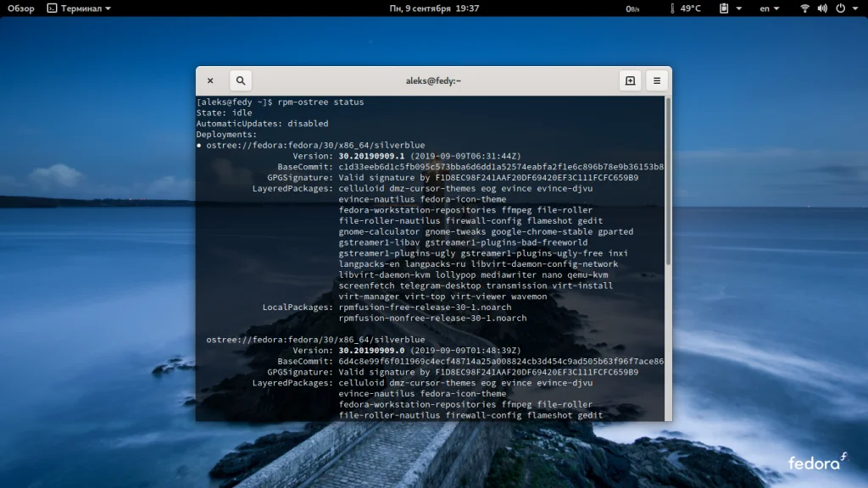Close the terminal window
This screenshot has height=488, width=868.
(x=210, y=80)
